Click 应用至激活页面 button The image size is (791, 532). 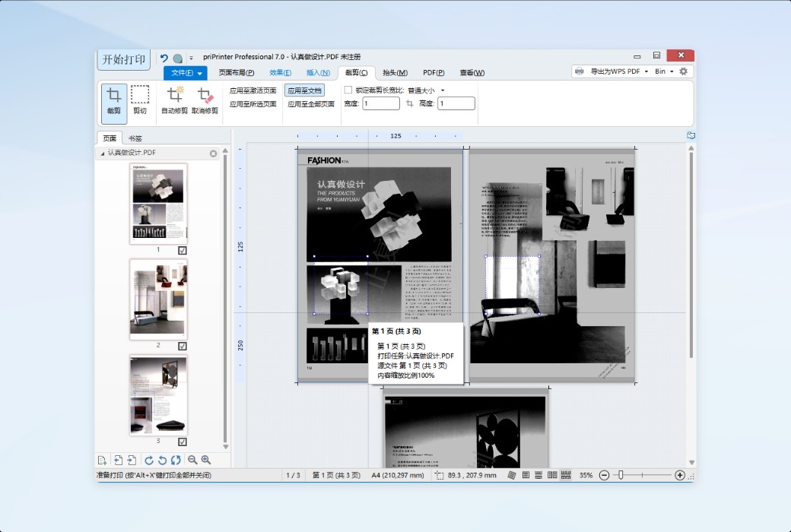(x=253, y=90)
